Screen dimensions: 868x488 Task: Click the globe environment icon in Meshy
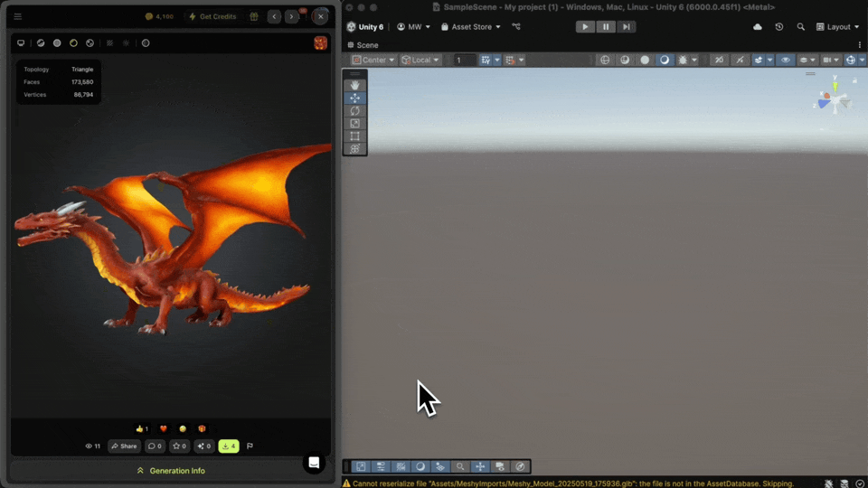coord(146,43)
